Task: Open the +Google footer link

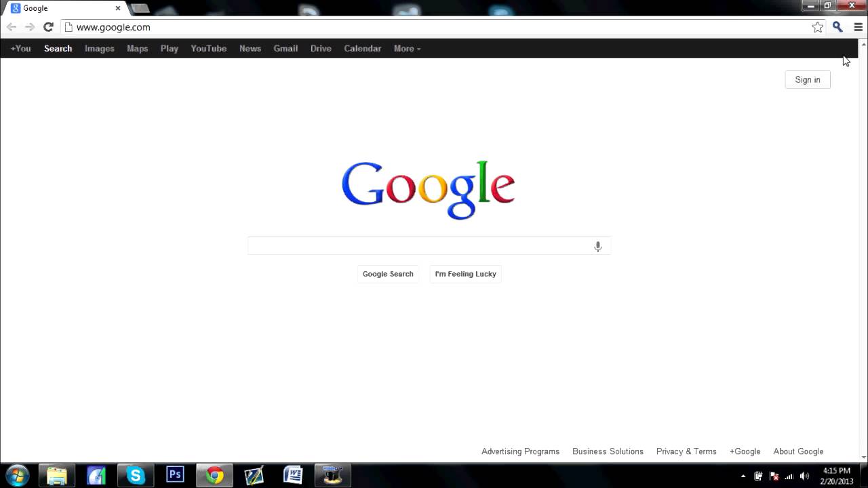Action: coord(745,451)
